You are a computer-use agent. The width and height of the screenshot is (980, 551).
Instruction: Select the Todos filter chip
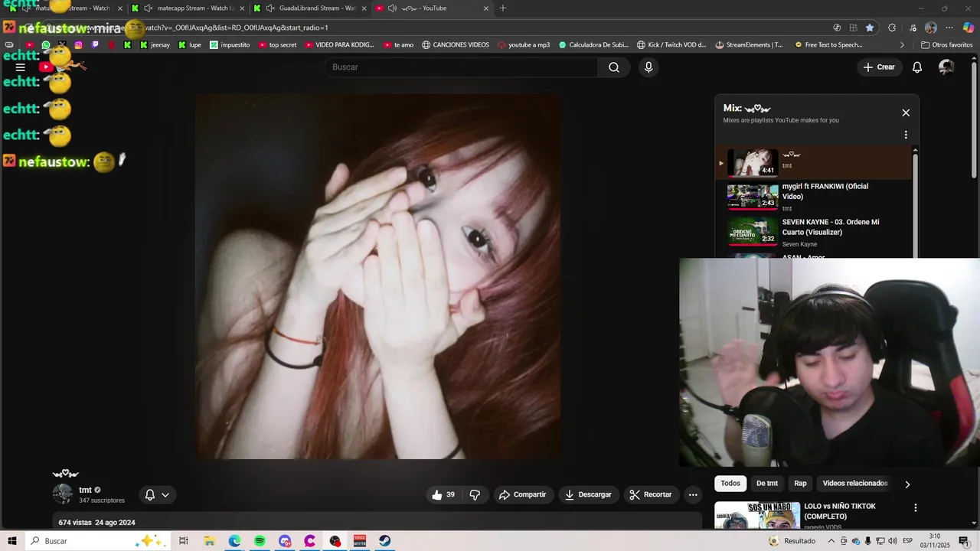[x=730, y=484]
